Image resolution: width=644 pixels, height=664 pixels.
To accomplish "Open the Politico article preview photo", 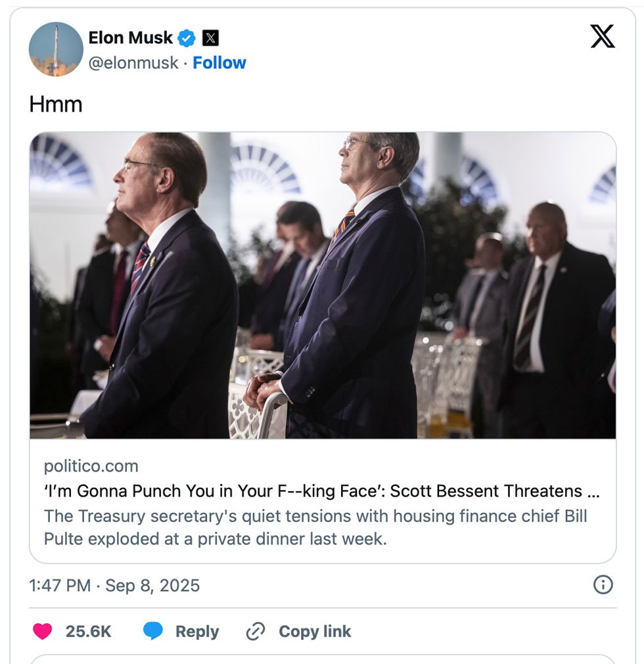I will coord(323,286).
